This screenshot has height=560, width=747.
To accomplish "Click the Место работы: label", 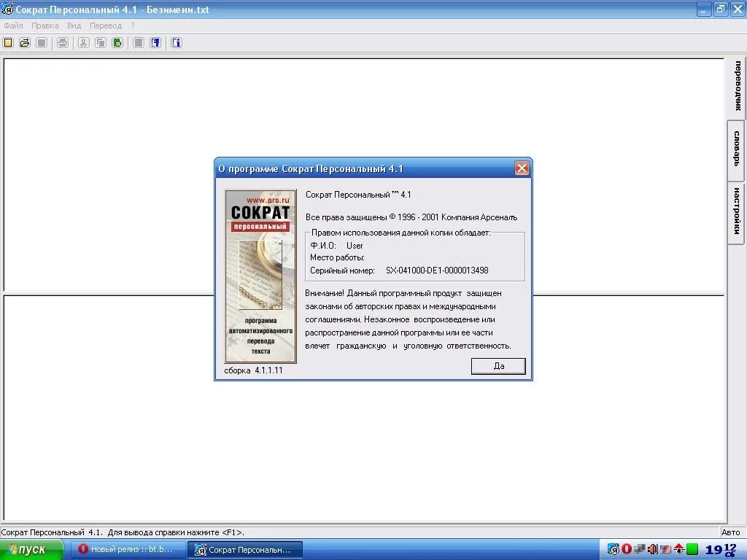I will click(337, 257).
